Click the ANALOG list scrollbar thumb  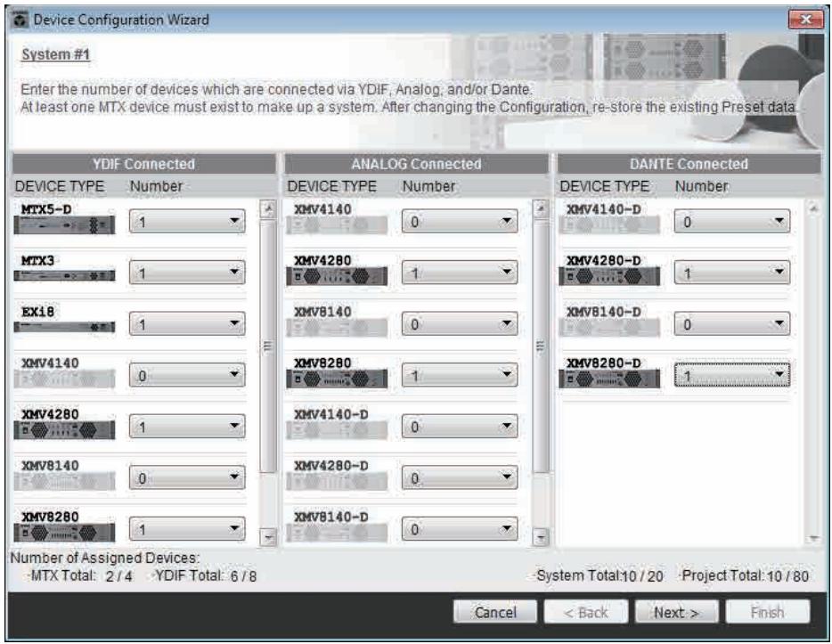tap(541, 346)
